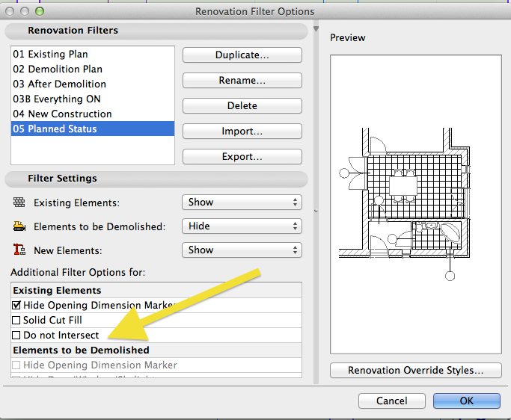The width and height of the screenshot is (511, 420).
Task: Click the splitter handle beside the Preview panel
Action: 316,211
